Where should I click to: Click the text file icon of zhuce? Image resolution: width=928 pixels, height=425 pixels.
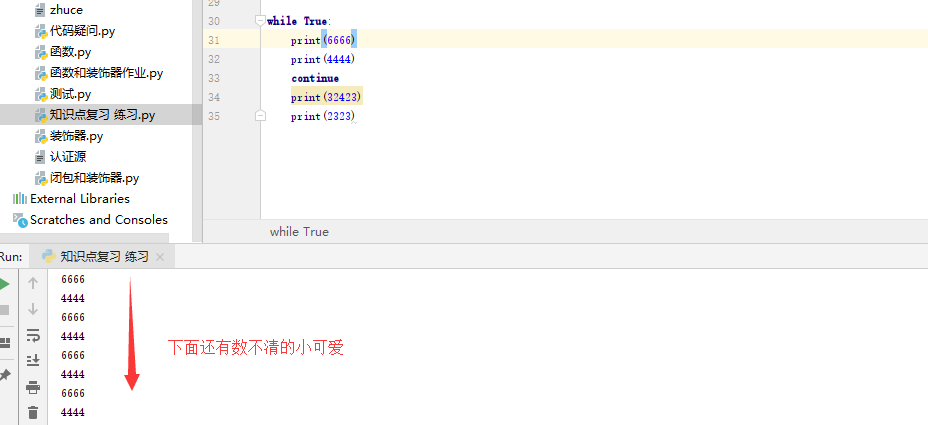[x=40, y=10]
